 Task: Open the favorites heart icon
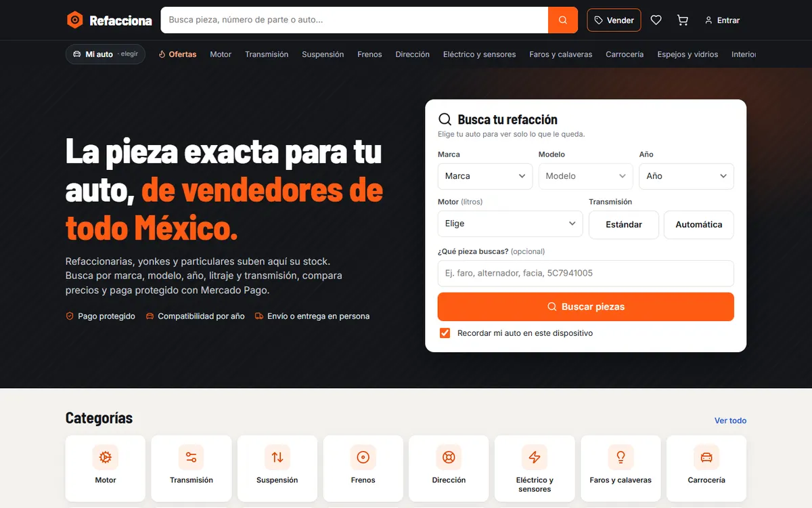[x=656, y=20]
